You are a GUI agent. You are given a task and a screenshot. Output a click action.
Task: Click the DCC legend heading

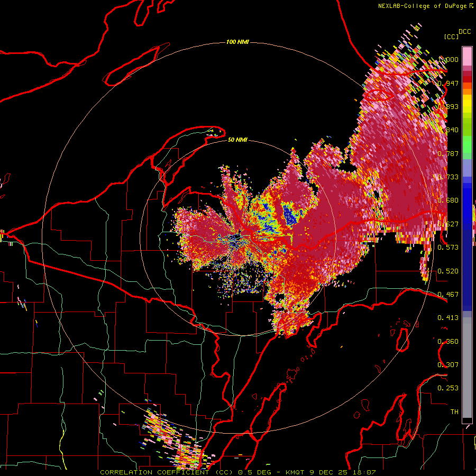tap(464, 32)
